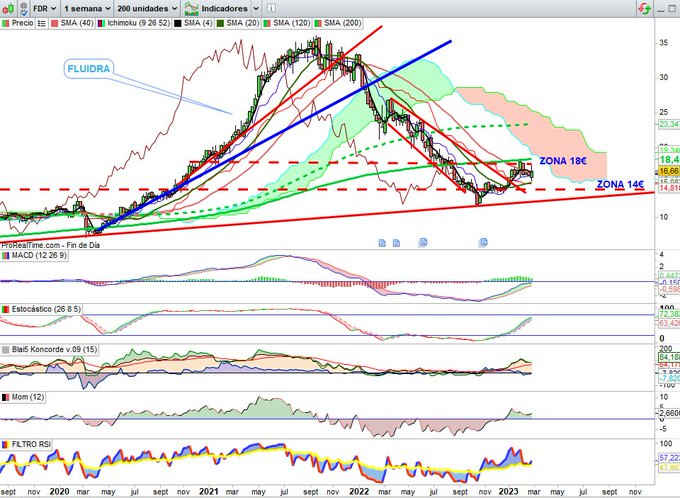Click the minimize chart window icon
Viewport: 680px width, 498px height.
pos(660,9)
